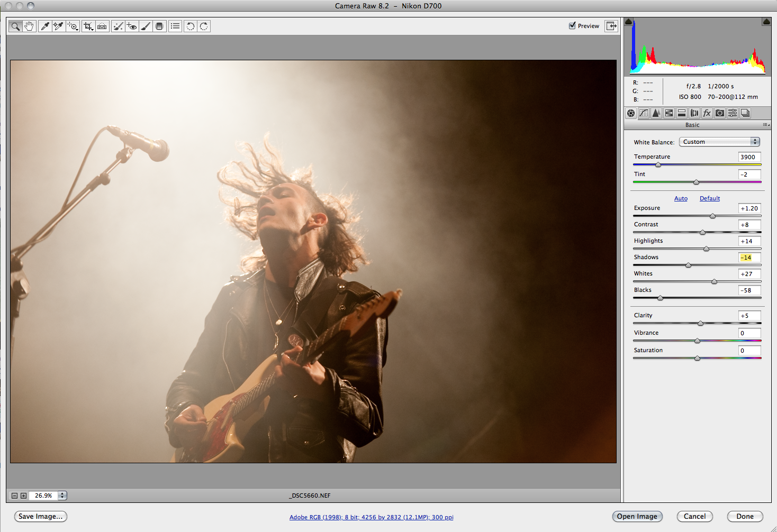Screen dimensions: 777x532
Task: Open the Basic panel flyout menu
Action: point(766,125)
